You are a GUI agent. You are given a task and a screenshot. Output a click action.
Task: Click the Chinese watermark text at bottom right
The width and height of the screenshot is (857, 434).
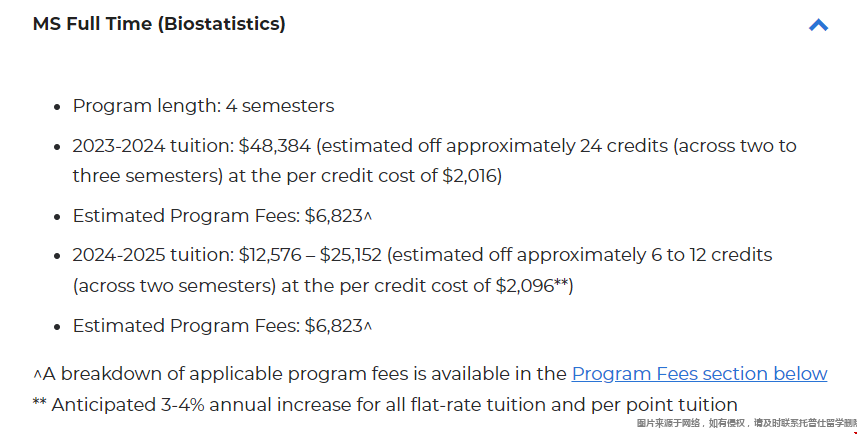[747, 423]
